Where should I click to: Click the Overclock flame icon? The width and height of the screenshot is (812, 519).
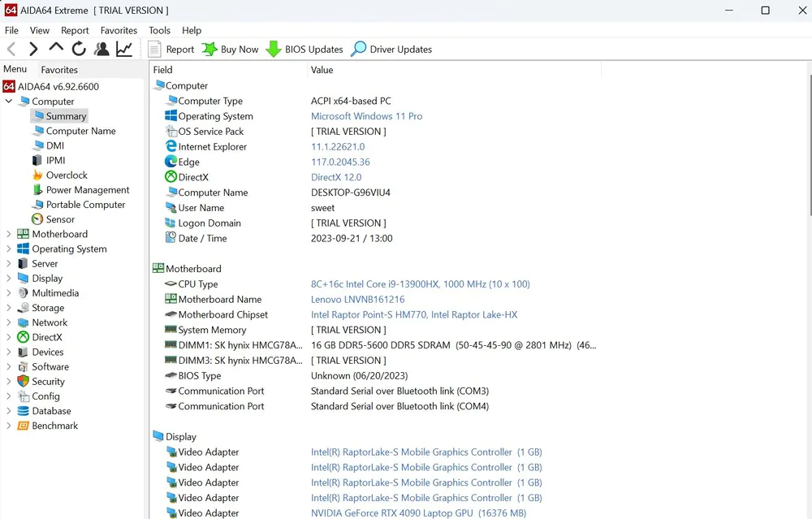(37, 175)
